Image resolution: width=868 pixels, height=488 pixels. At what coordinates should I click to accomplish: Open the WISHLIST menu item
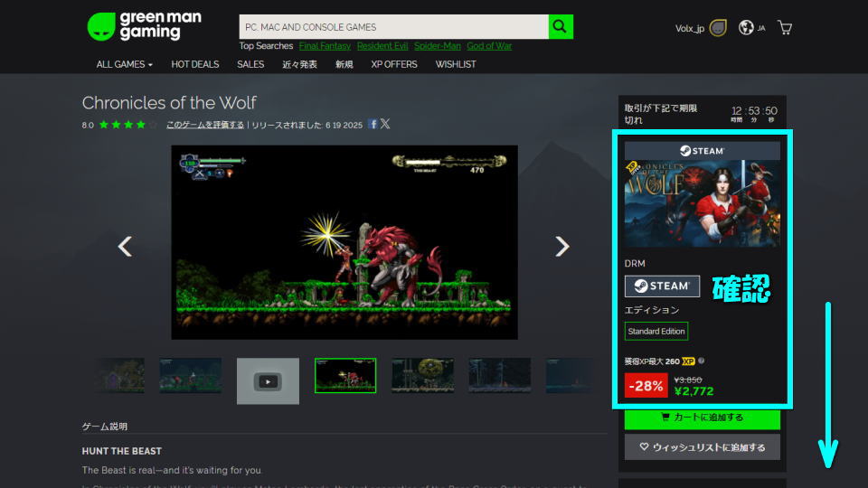click(x=456, y=64)
